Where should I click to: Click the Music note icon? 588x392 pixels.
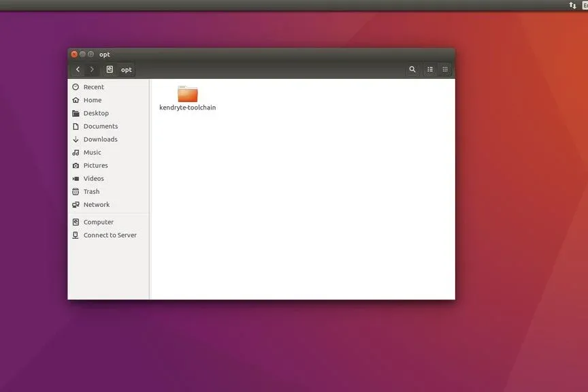click(x=76, y=152)
